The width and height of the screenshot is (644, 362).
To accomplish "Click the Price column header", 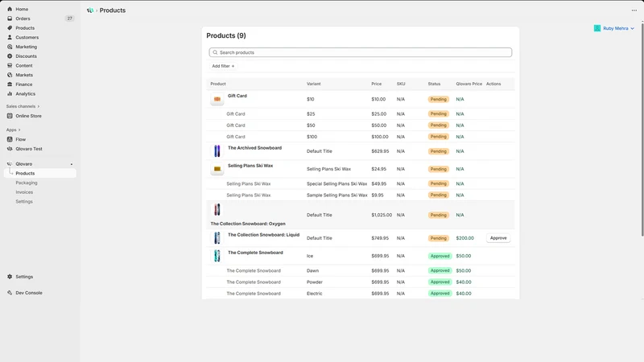I will tap(376, 84).
